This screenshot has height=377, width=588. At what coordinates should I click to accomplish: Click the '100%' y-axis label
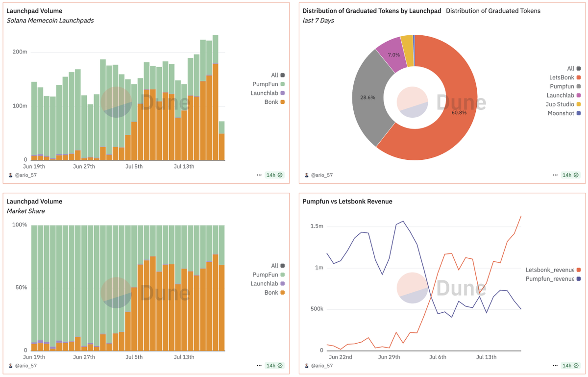click(x=20, y=225)
